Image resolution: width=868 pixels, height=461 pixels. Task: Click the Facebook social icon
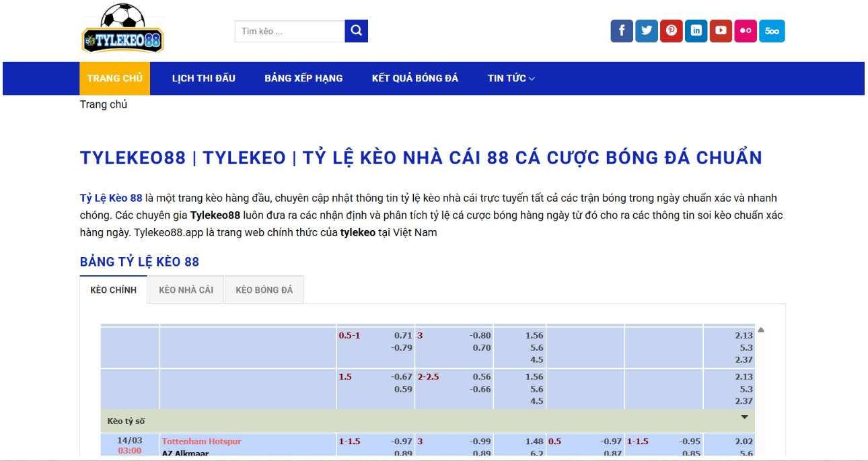622,31
